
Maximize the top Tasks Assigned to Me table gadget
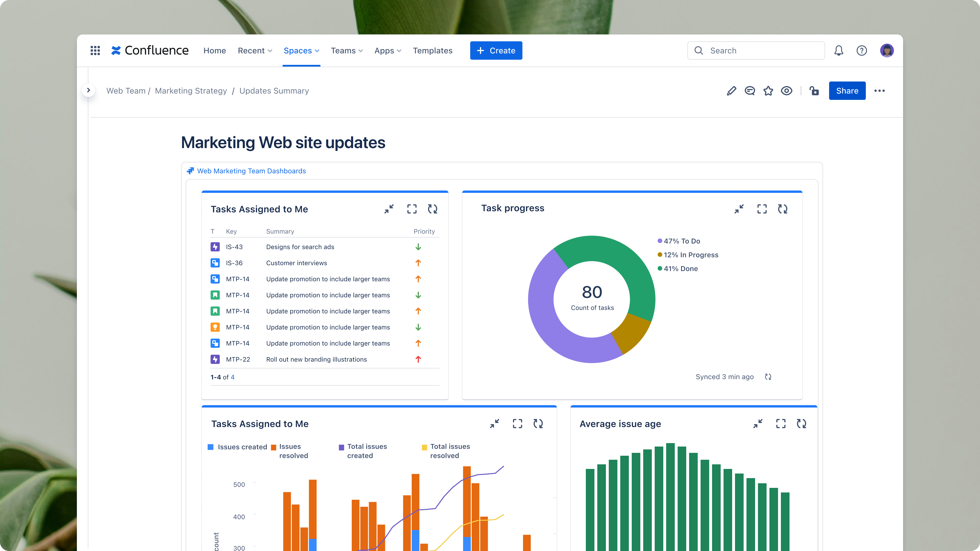(412, 209)
